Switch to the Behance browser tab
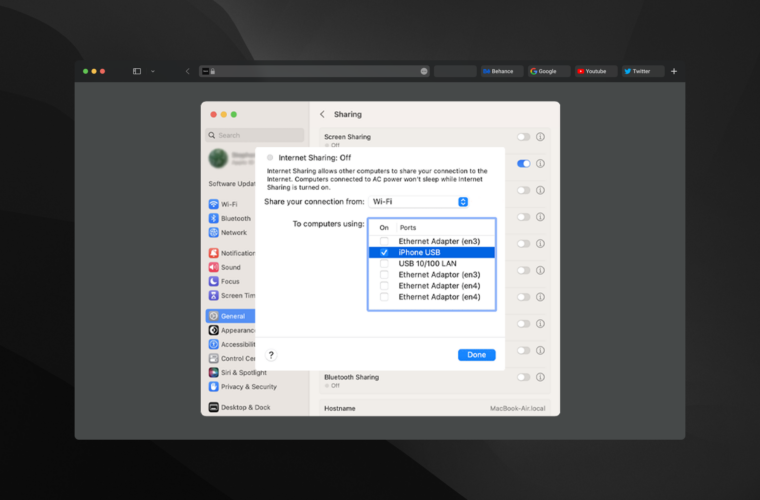 tap(499, 71)
